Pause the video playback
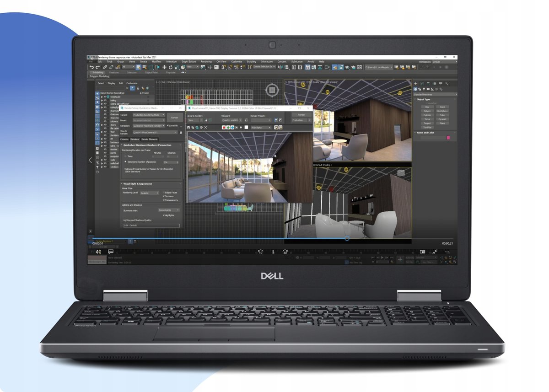This screenshot has height=392, width=549. 273,252
